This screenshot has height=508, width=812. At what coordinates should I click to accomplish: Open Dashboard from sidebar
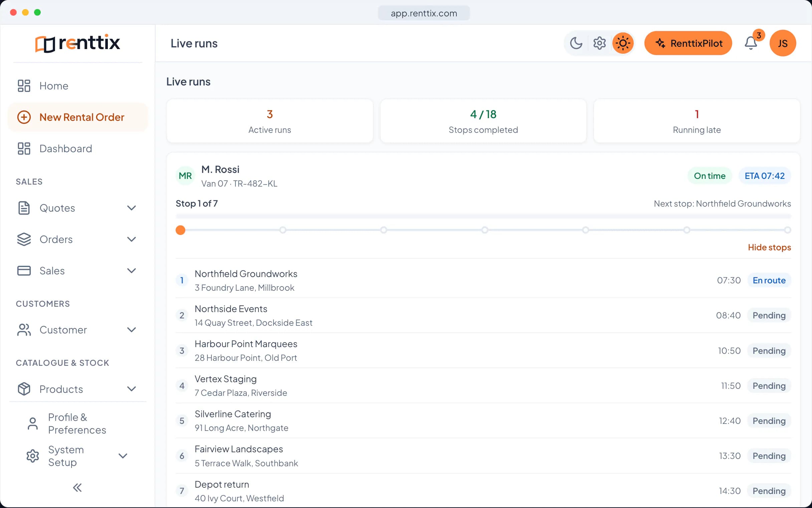[x=78, y=149]
